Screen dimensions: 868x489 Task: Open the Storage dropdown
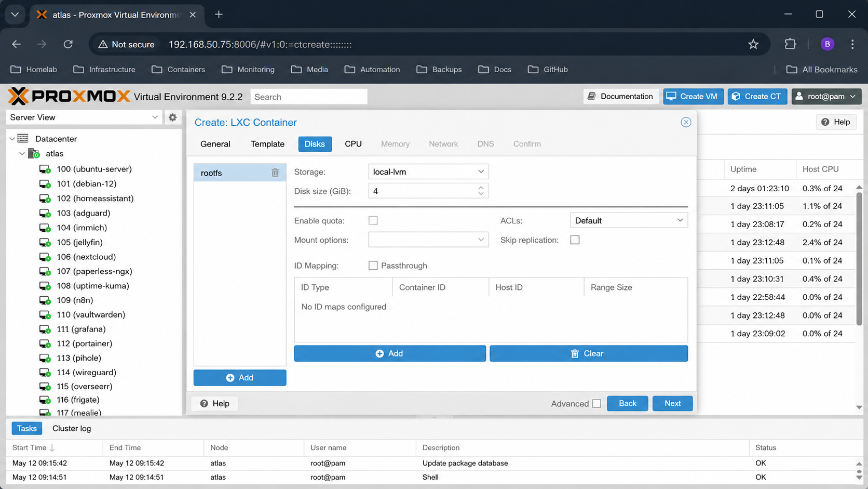point(428,171)
